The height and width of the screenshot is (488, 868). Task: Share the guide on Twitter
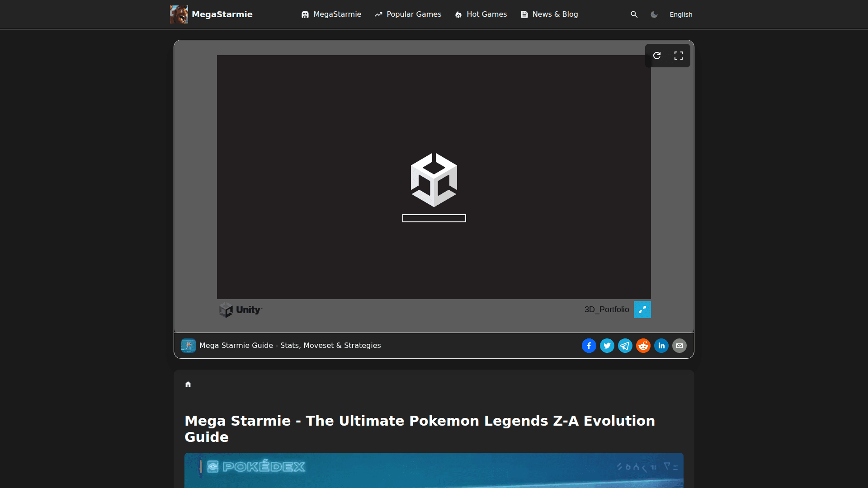coord(607,346)
